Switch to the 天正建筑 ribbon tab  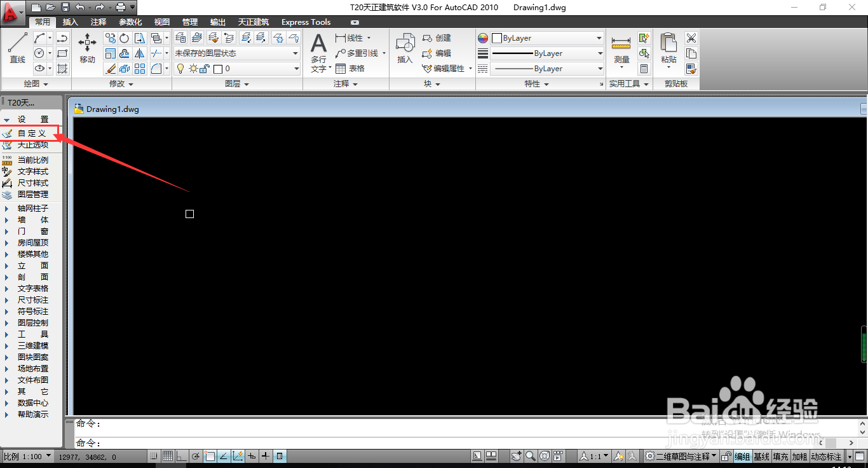(254, 22)
